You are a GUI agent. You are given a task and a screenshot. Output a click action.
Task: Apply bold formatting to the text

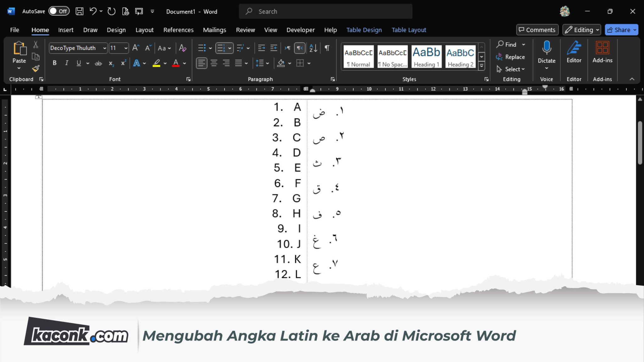pyautogui.click(x=54, y=63)
